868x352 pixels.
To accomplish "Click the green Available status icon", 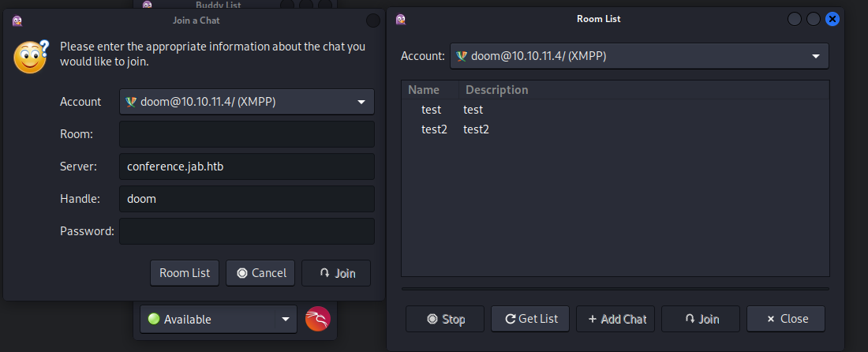I will 154,320.
